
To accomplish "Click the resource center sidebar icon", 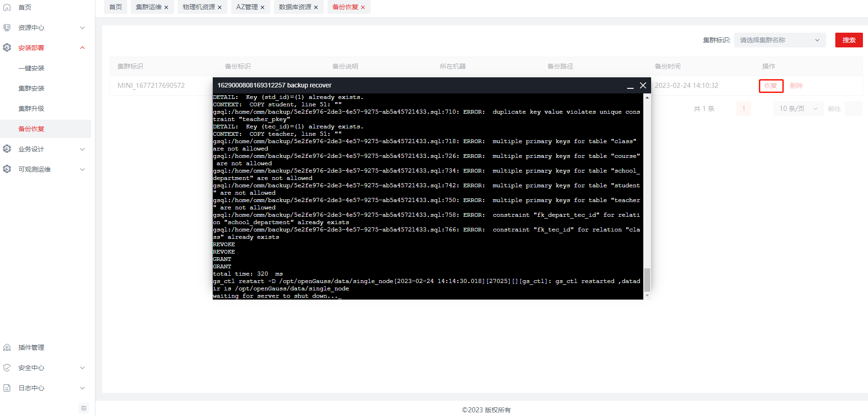I will 7,28.
